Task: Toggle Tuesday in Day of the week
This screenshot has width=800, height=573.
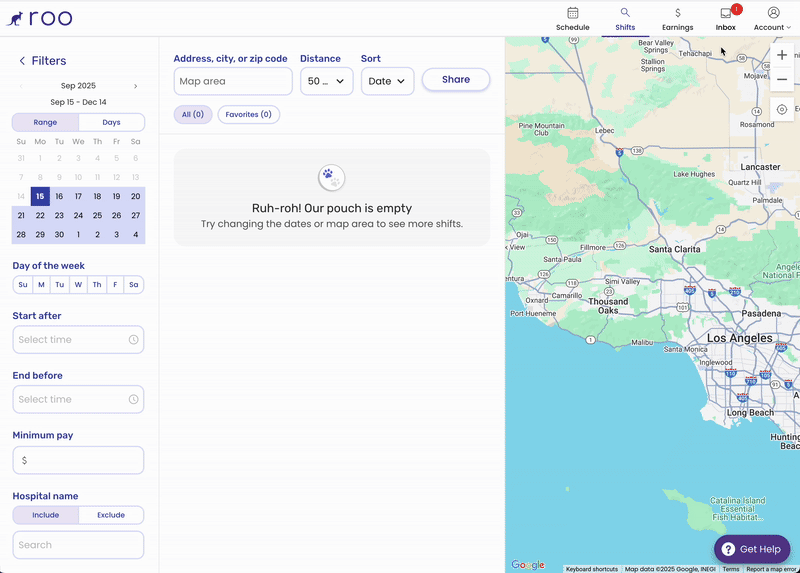Action: 60,285
